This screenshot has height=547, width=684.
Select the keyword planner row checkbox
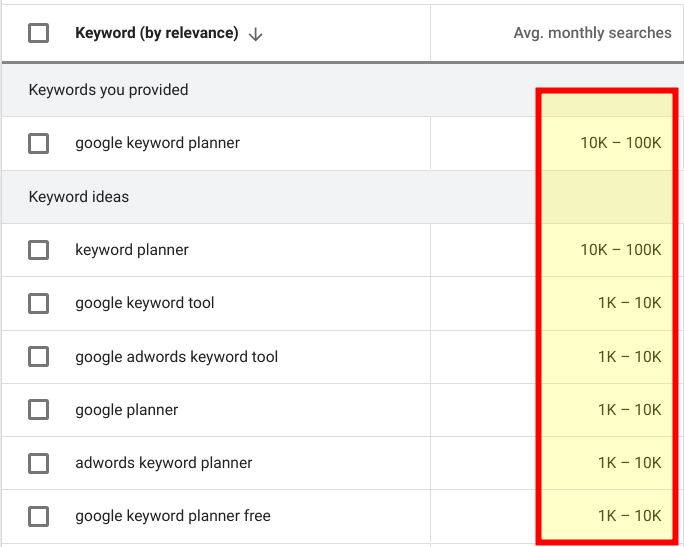38,250
